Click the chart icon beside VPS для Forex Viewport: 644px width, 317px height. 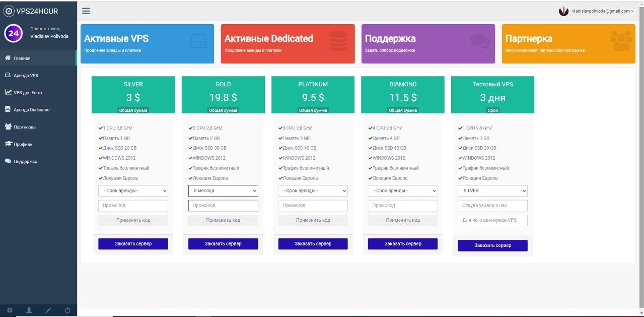click(x=8, y=92)
